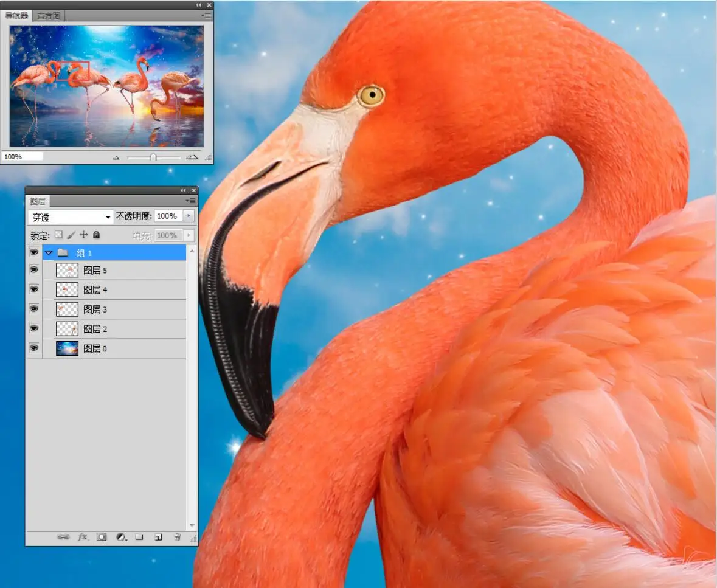This screenshot has width=717, height=588.
Task: Click the 图层 0 thumbnail
Action: click(x=68, y=348)
